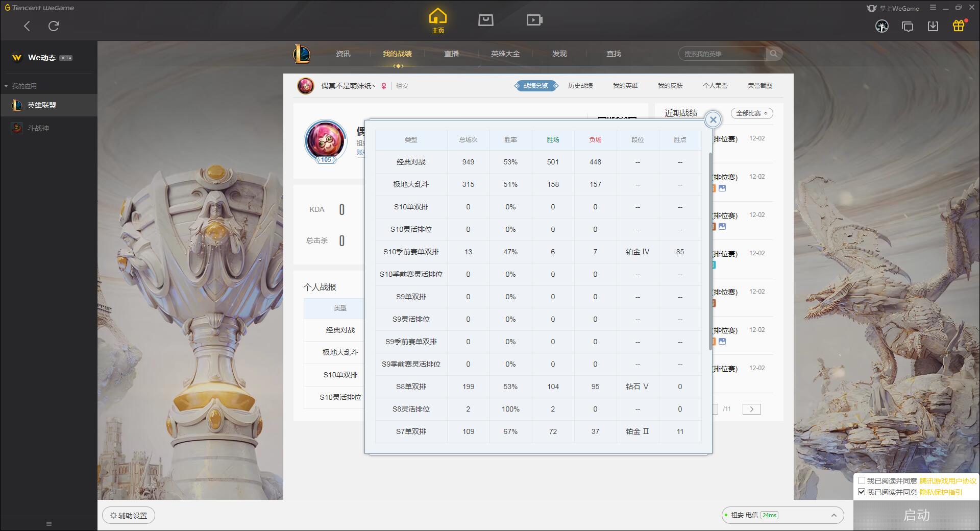Click the 胜场 column header
980x531 pixels.
(x=553, y=139)
